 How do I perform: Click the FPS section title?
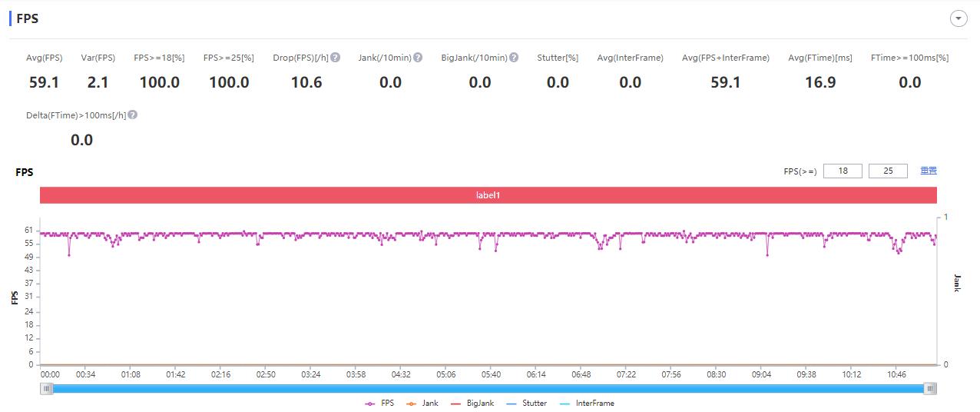(28, 18)
